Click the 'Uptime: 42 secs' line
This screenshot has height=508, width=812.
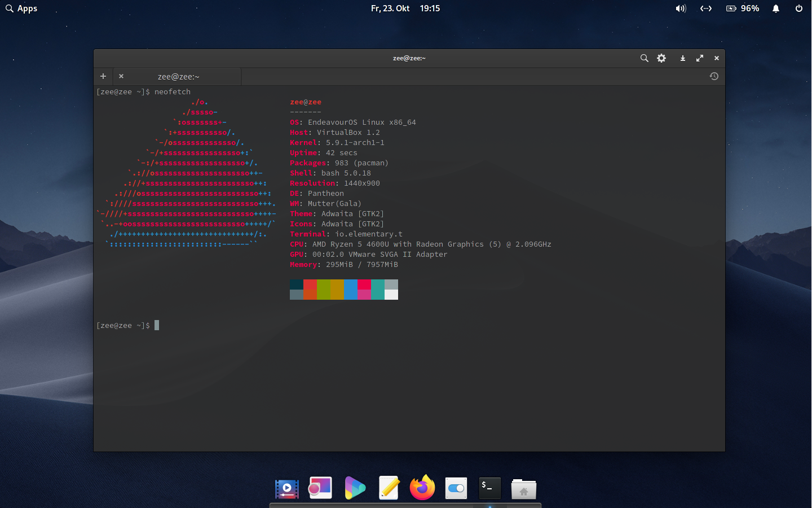point(324,153)
